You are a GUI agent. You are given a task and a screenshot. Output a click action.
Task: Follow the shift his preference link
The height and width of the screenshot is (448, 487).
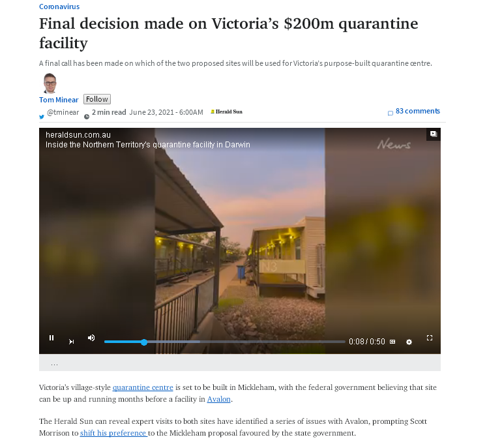coord(113,433)
